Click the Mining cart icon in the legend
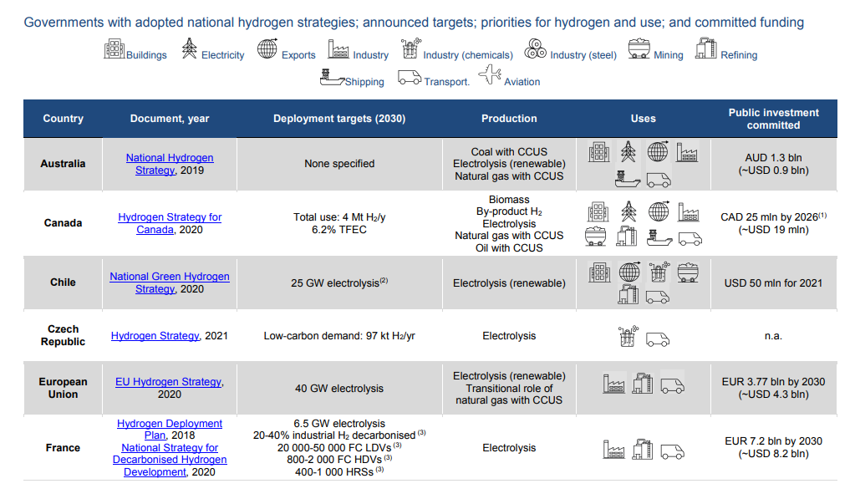Screen dimensions: 855x504 [x=639, y=48]
